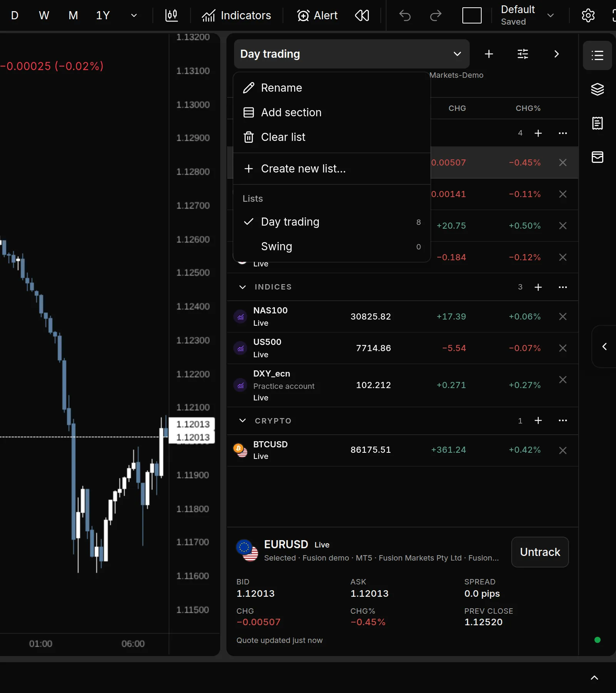Image resolution: width=616 pixels, height=693 pixels.
Task: Undo the last chart action
Action: (x=405, y=15)
